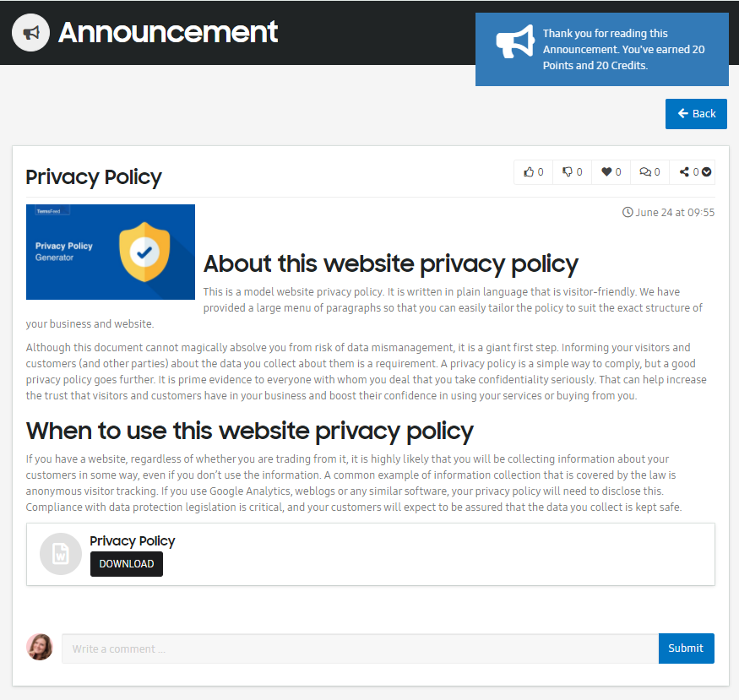Click the megaphone icon beside Announcement title

click(30, 32)
